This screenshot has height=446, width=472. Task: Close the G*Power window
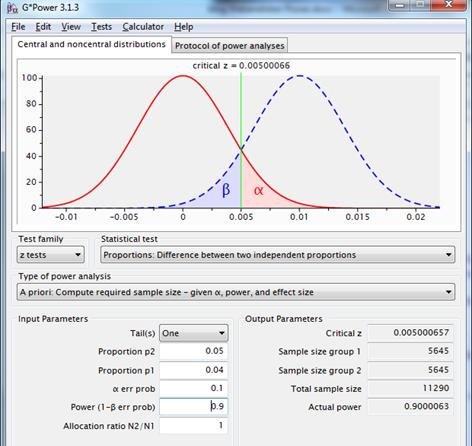(449, 5)
